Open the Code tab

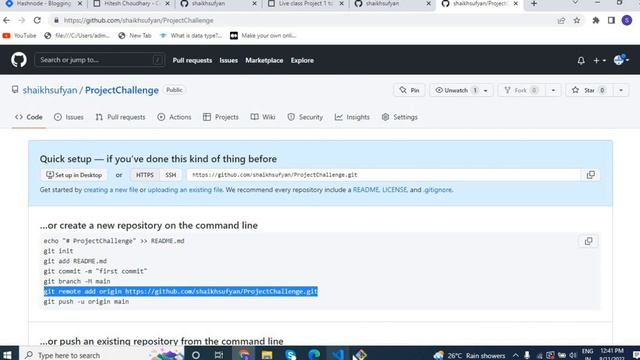[x=29, y=117]
